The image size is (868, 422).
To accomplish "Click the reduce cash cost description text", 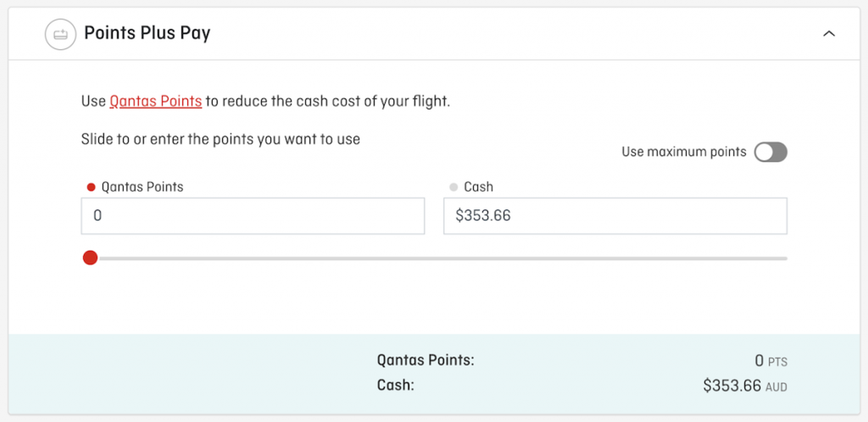I will point(328,101).
